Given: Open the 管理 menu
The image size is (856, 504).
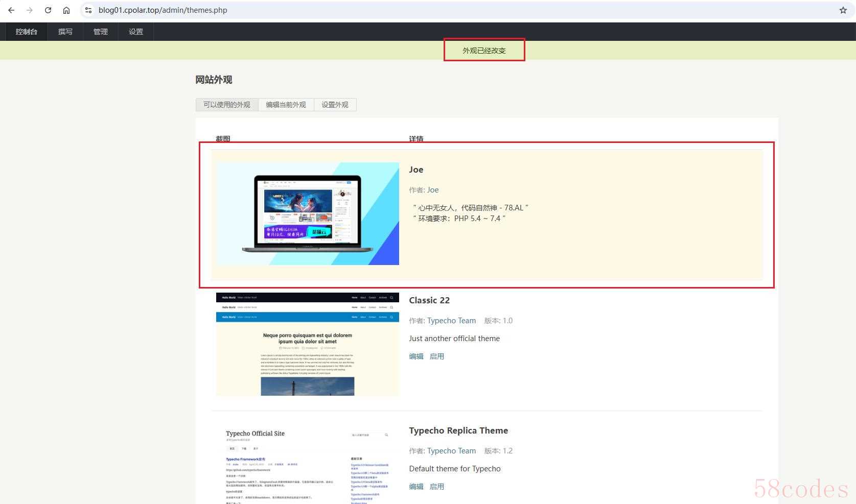Looking at the screenshot, I should point(101,32).
